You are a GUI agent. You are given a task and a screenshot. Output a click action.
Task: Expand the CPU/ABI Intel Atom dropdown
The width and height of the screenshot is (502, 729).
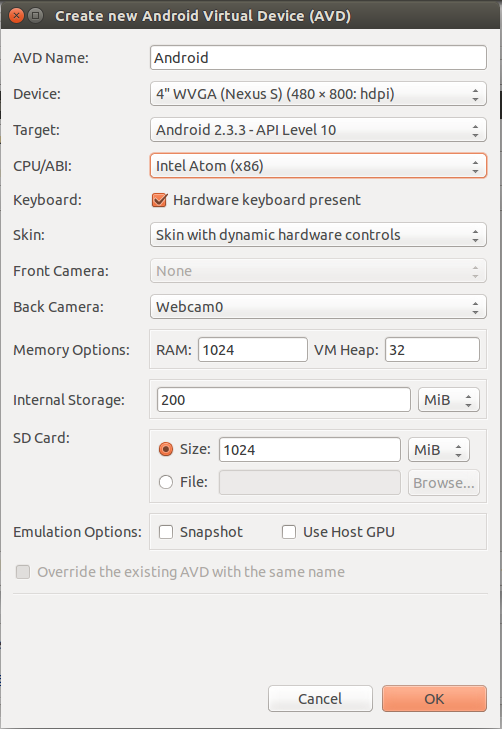pyautogui.click(x=318, y=166)
